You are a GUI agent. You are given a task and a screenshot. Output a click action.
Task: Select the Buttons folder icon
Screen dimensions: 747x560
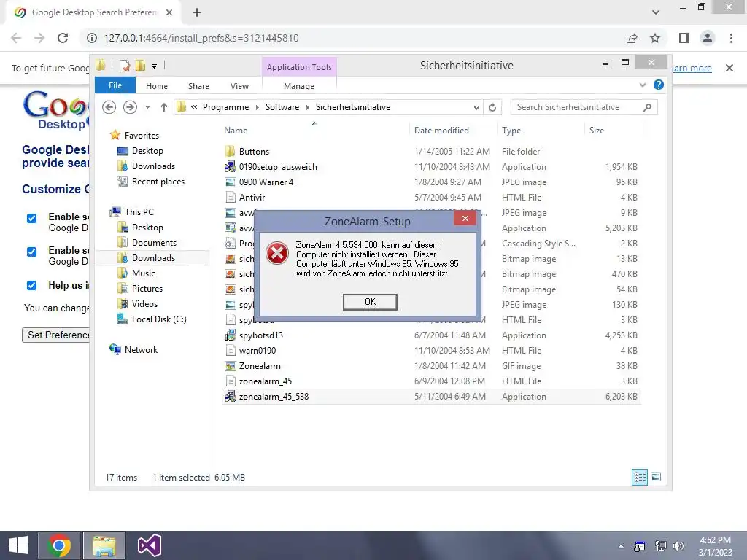(x=230, y=152)
